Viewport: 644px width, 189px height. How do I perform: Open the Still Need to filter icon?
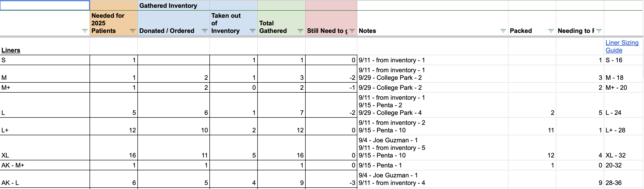click(352, 31)
